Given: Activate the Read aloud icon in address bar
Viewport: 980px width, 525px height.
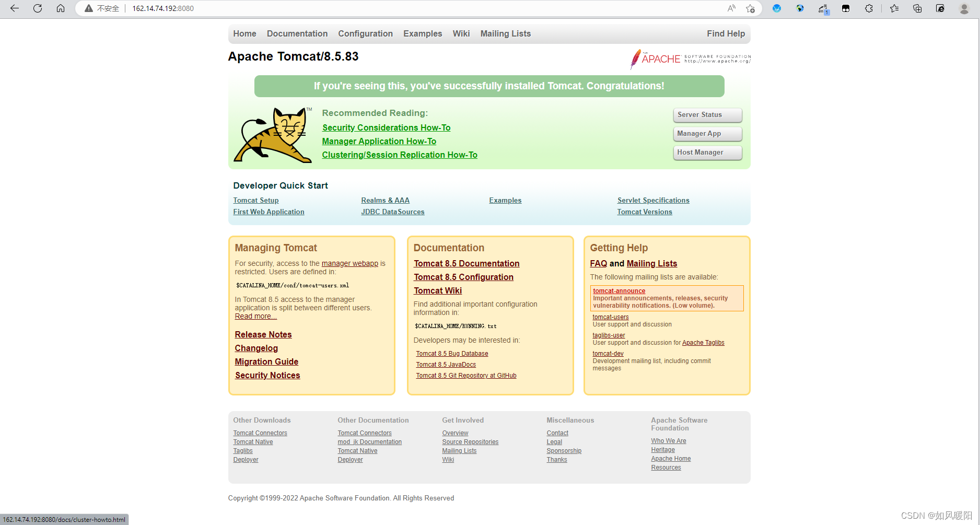Looking at the screenshot, I should point(731,8).
